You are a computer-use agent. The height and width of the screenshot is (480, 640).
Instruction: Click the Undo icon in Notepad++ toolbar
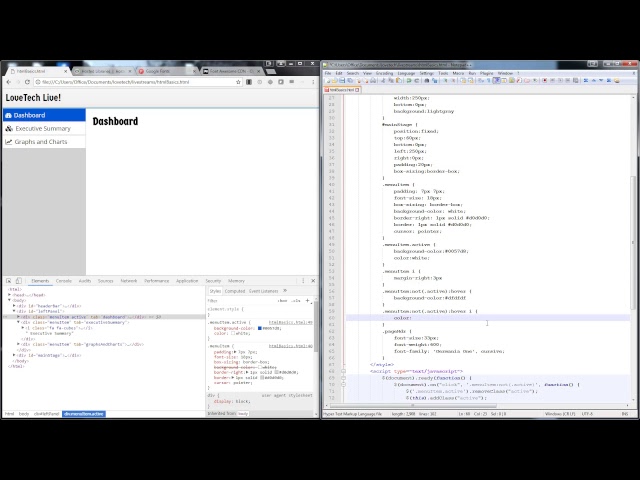tap(409, 80)
